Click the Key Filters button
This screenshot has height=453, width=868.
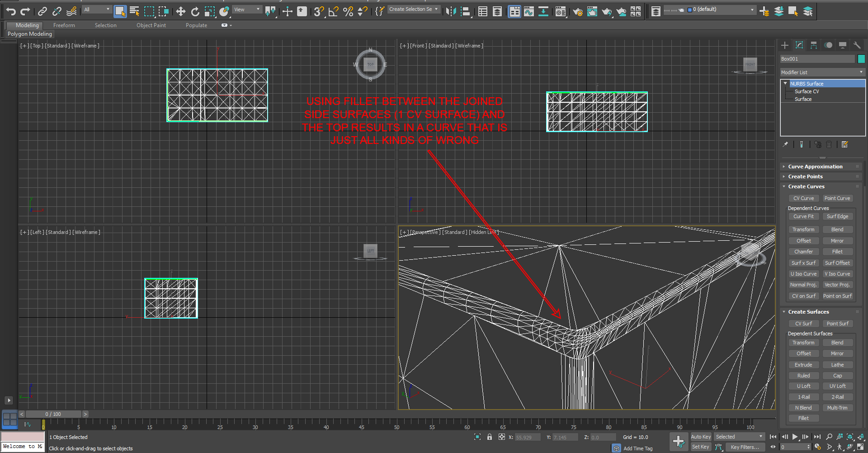point(745,447)
